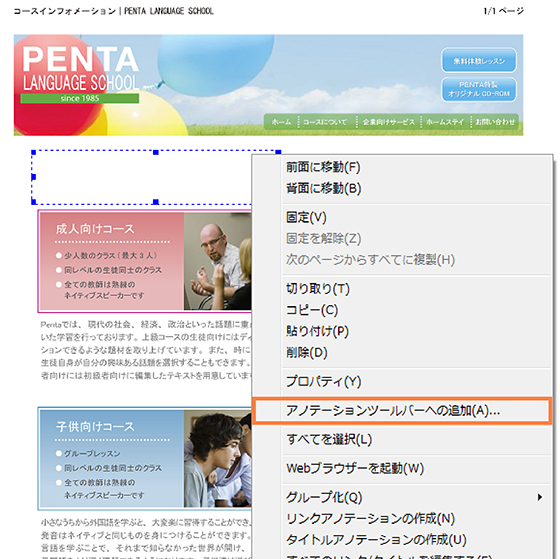Click 企業向けサービス navigation link
The height and width of the screenshot is (559, 560).
pyautogui.click(x=389, y=122)
